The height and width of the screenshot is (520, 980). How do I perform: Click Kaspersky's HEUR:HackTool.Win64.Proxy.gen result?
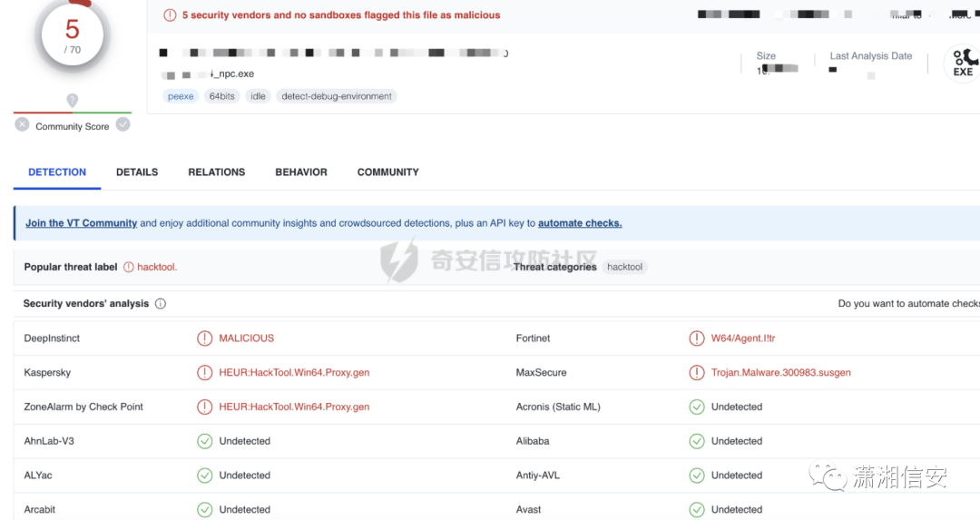click(294, 372)
